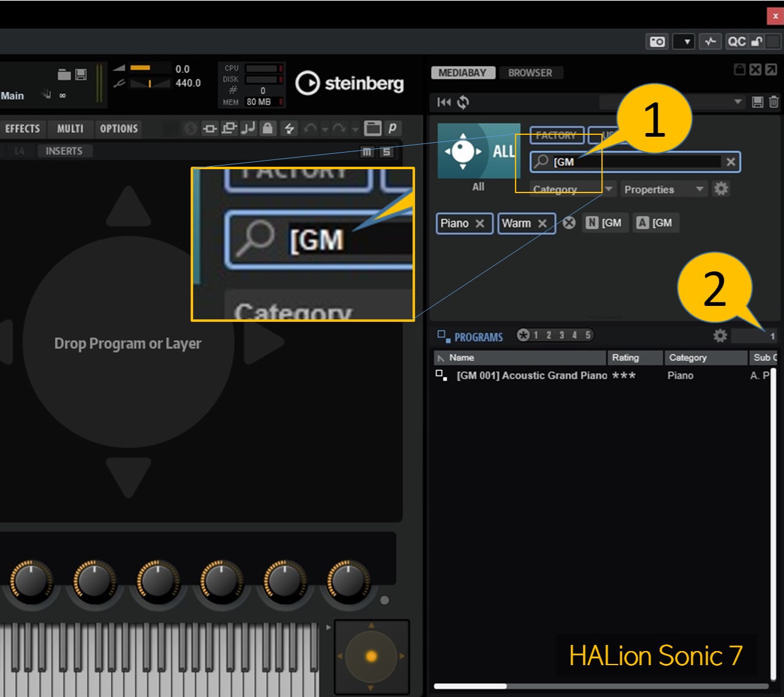Toggle the FACTORY content filter
This screenshot has width=784, height=697.
click(557, 135)
